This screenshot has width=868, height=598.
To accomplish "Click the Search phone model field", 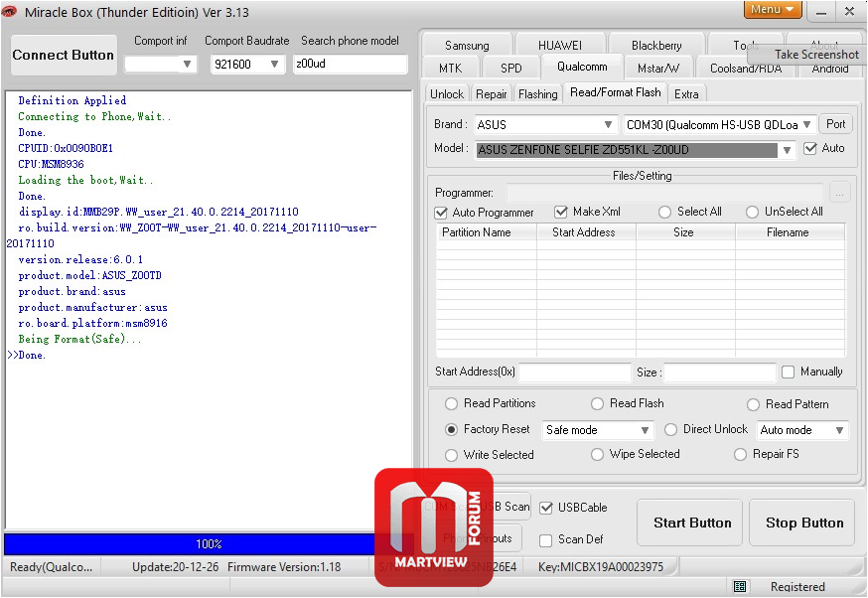I will (x=350, y=64).
